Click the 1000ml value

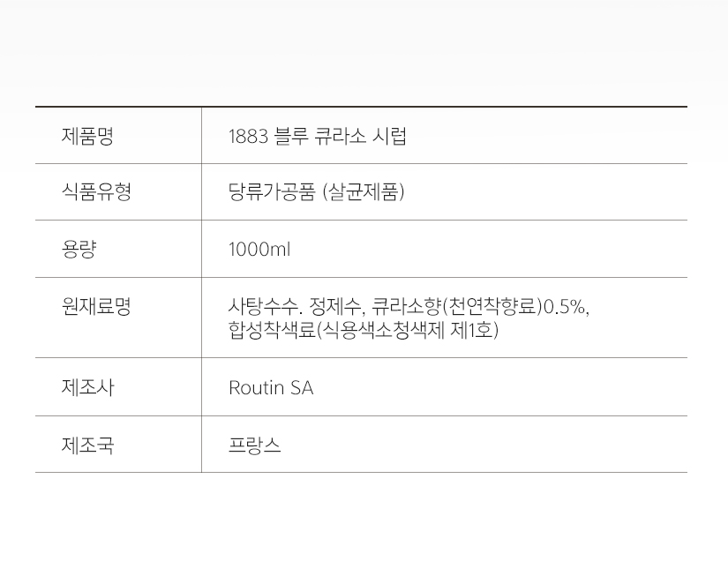point(259,250)
